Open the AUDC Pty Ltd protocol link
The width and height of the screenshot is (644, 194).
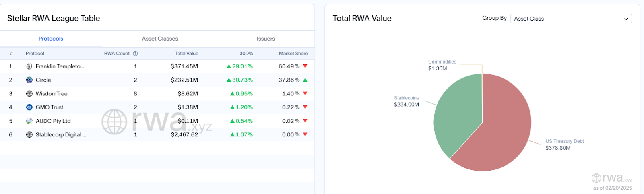pyautogui.click(x=53, y=121)
